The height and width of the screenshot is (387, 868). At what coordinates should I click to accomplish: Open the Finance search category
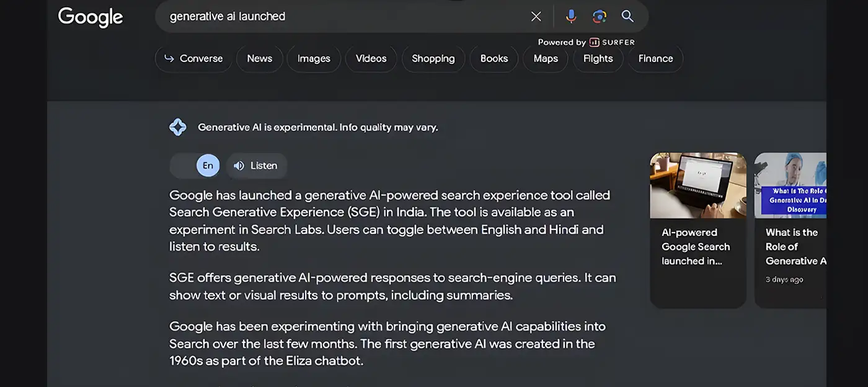(655, 58)
